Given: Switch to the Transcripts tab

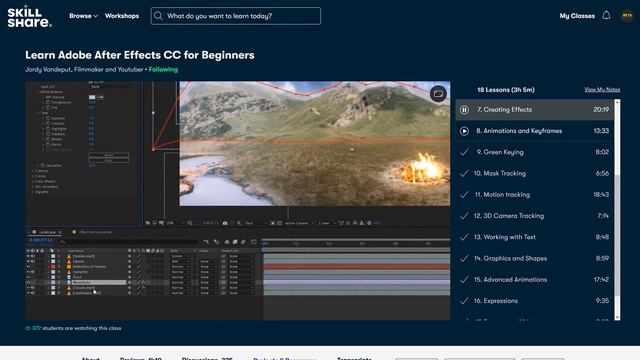Looking at the screenshot, I should coord(354,358).
